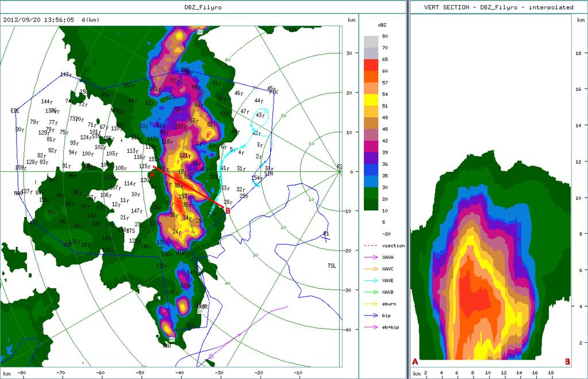The width and height of the screenshot is (588, 379).
Task: Click the KOR station label
Action: pos(203,306)
